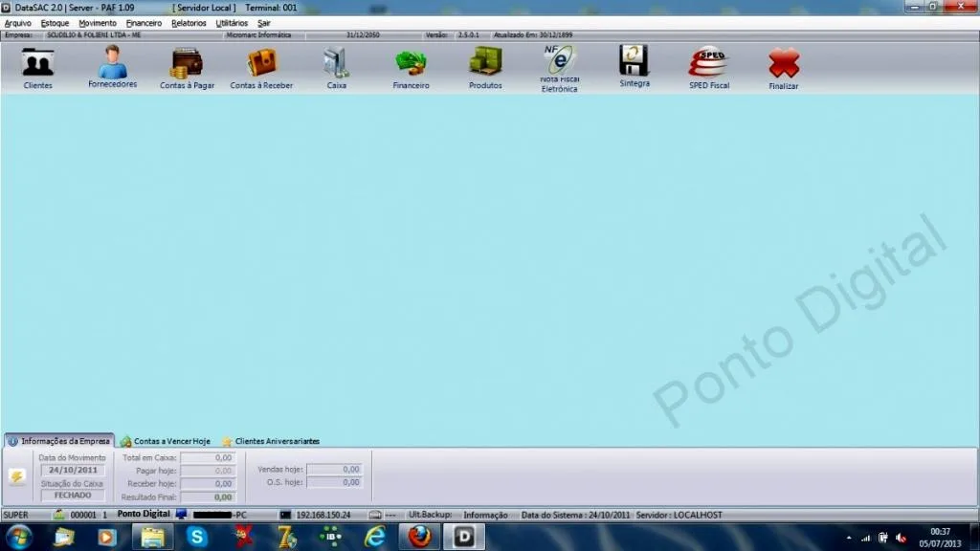Open the Relatorios menu

tap(189, 23)
